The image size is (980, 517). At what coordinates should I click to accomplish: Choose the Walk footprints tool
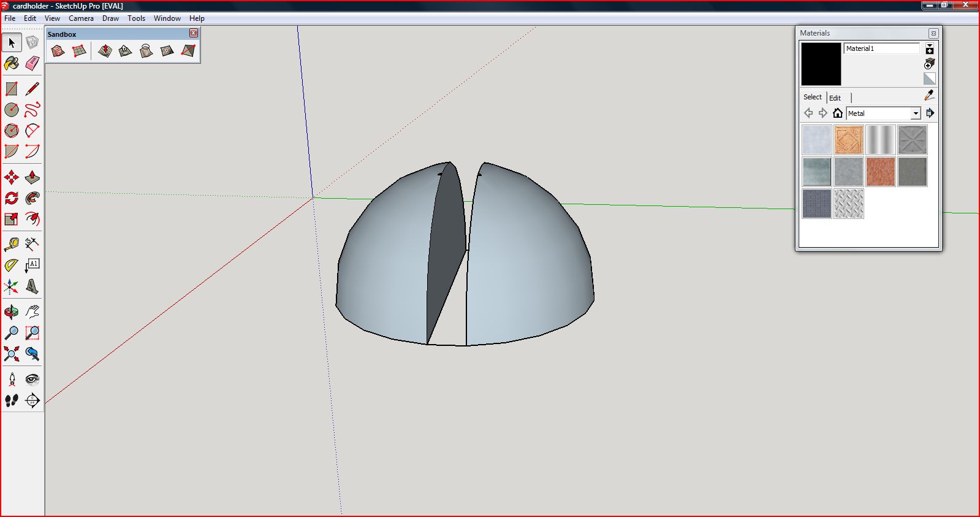coord(12,400)
